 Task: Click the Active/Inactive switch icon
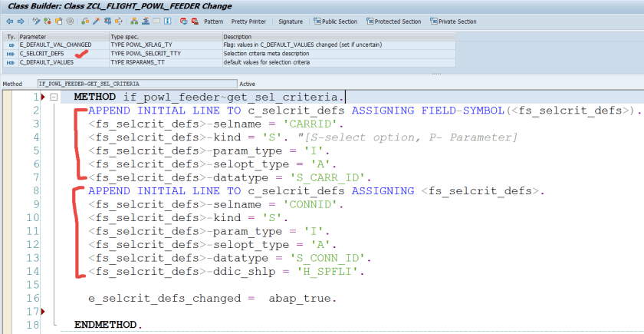tap(48, 21)
